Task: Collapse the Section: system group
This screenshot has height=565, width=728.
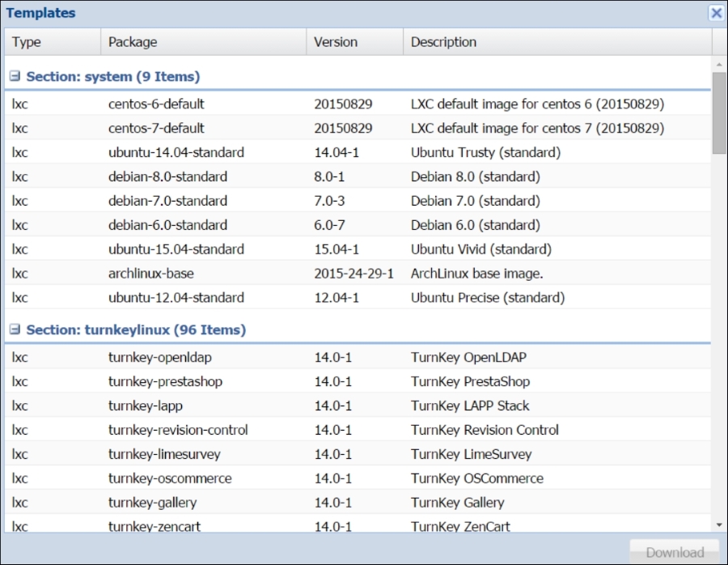Action: click(15, 76)
